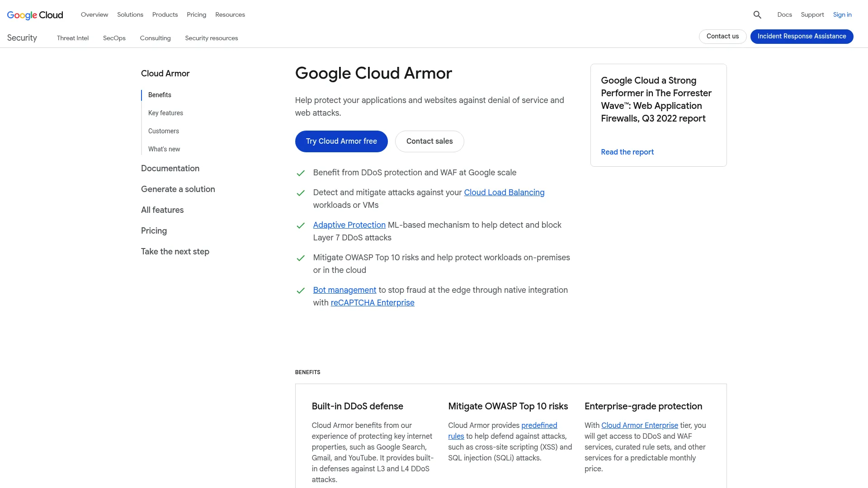Click checkmark beside DDoS protection and WAF
This screenshot has height=488, width=868.
pyautogui.click(x=300, y=173)
